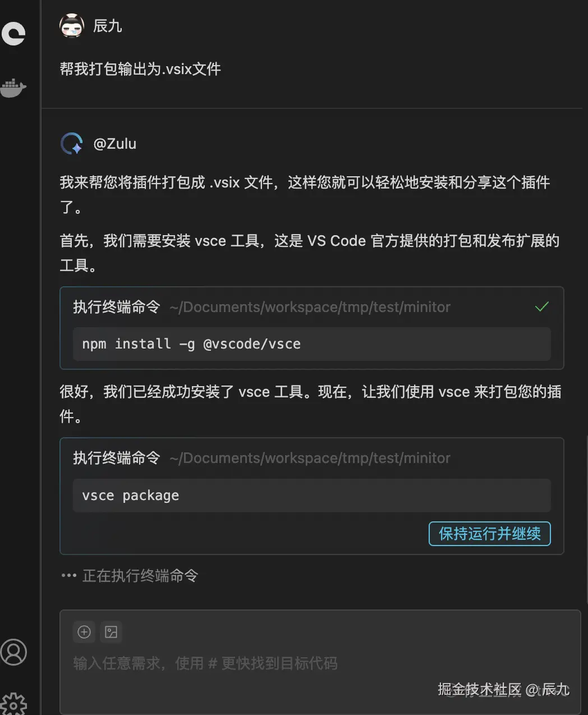Open the Comate icon in the sidebar
588x715 pixels.
pos(13,33)
